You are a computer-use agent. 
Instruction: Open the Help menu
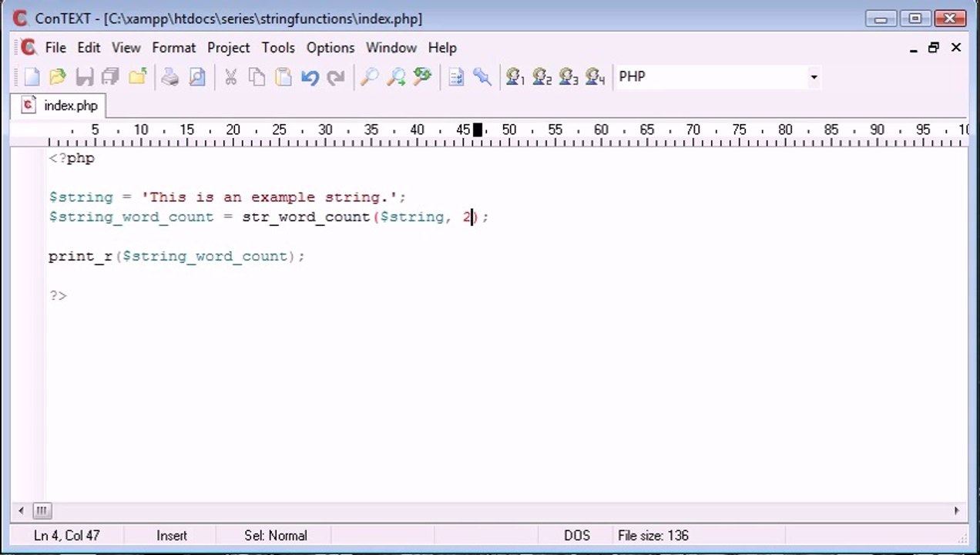click(442, 48)
